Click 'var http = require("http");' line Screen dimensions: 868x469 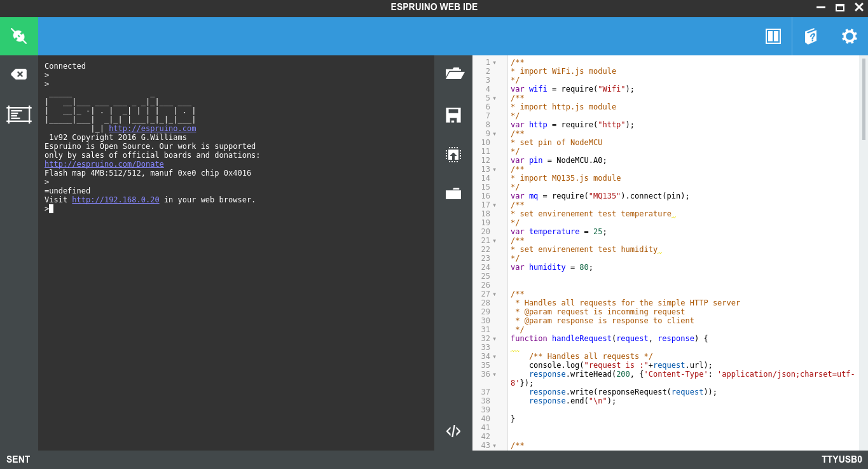(x=572, y=125)
